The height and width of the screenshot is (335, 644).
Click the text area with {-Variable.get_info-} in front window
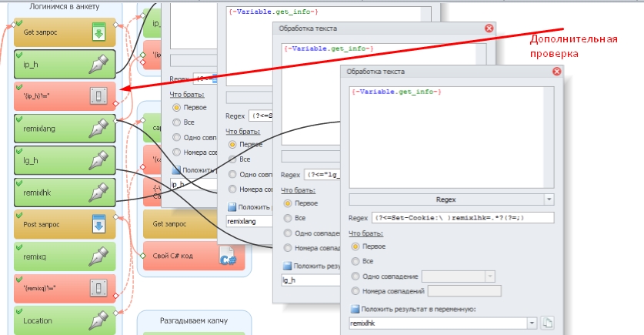coord(452,137)
